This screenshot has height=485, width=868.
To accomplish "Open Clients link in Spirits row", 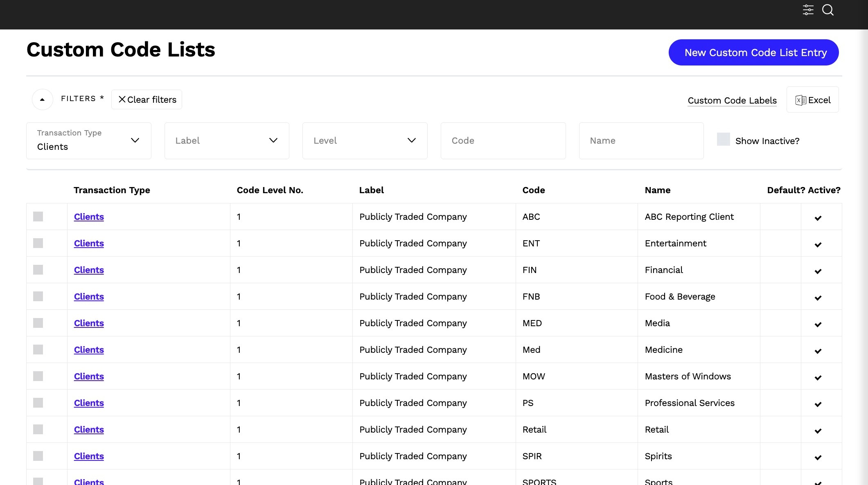I will pos(89,456).
